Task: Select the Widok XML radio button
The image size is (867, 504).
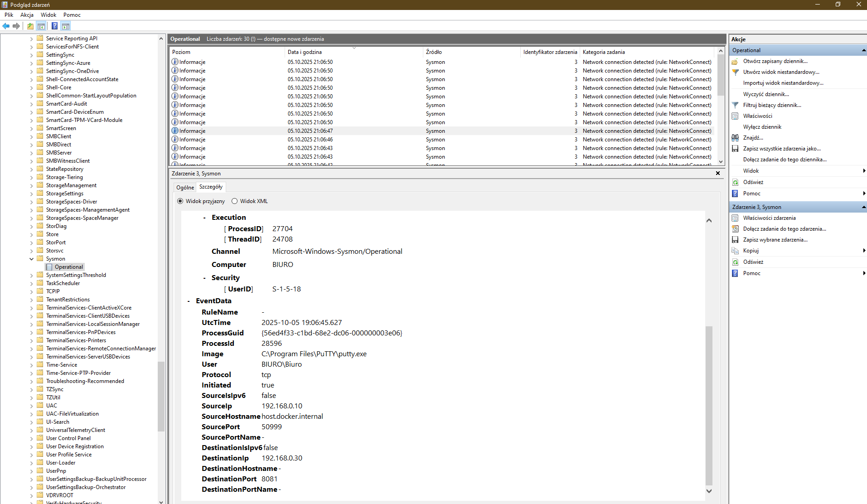Action: point(234,201)
